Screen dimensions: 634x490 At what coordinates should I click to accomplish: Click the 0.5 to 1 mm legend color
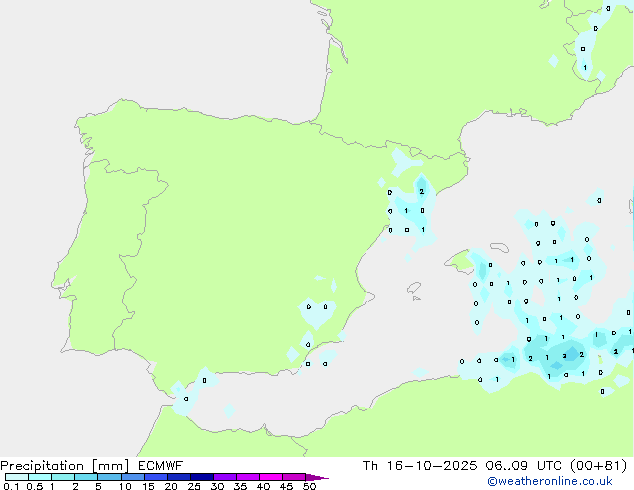click(40, 477)
